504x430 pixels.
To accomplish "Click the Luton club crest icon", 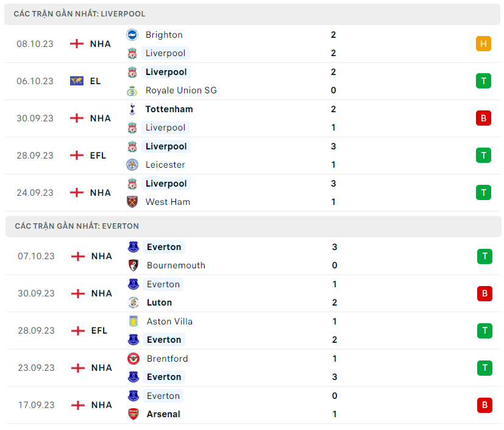I will point(133,303).
